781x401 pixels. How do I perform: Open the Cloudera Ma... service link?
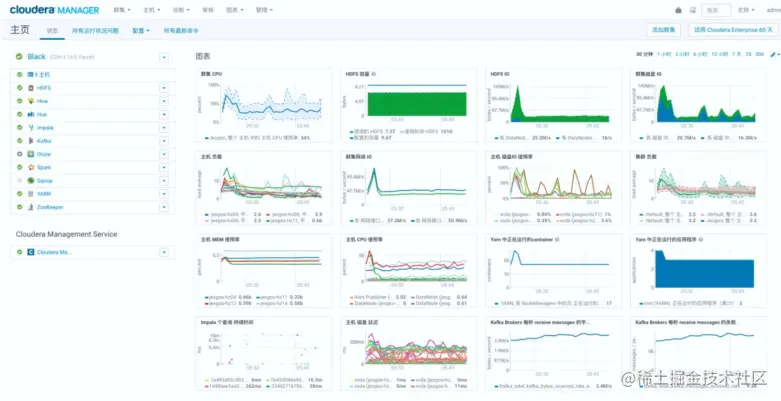tap(54, 252)
